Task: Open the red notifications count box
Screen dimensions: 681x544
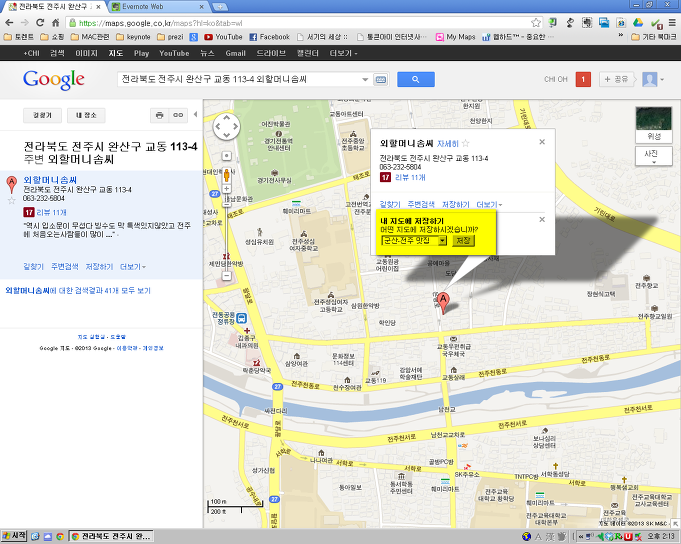Action: click(x=583, y=79)
